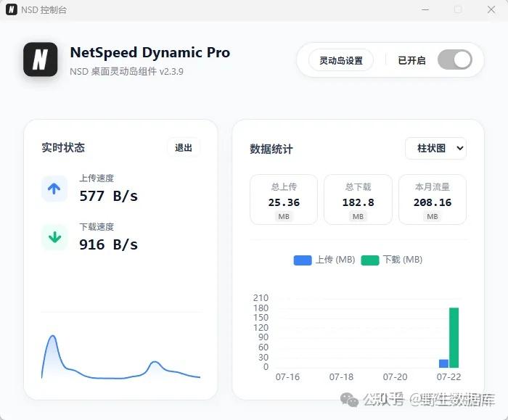
Task: Click the blue upload bar for 07-22
Action: tap(443, 363)
